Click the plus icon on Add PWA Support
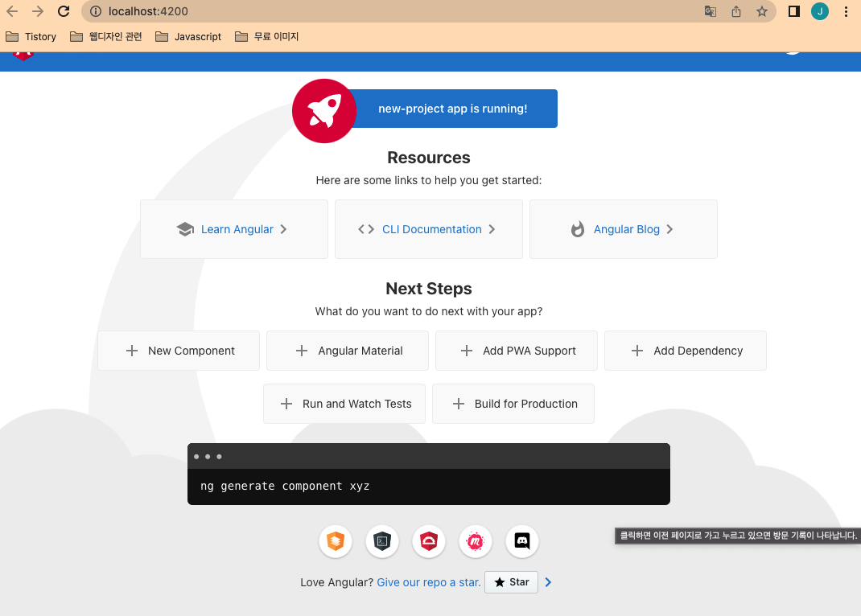861x616 pixels. [467, 351]
